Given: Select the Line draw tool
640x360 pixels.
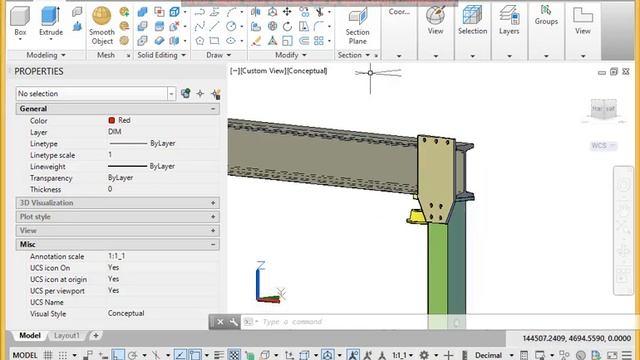Looking at the screenshot, I should 214,27.
